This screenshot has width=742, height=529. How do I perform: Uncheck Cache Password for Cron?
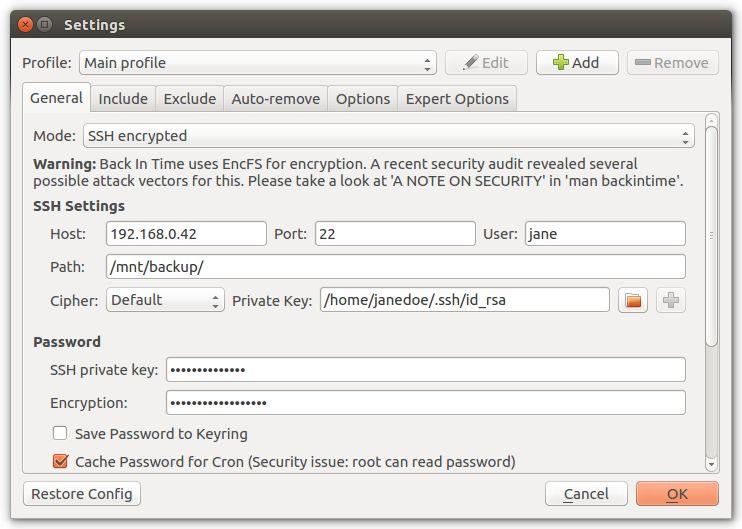point(60,462)
